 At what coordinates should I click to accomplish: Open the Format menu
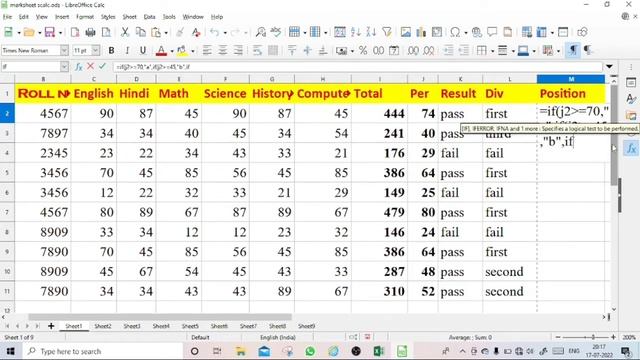[x=85, y=17]
